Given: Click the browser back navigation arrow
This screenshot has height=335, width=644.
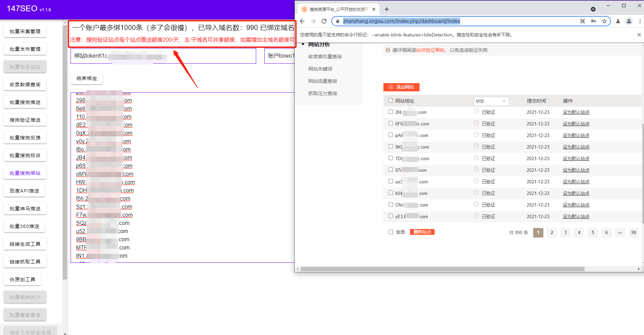Looking at the screenshot, I should click(302, 21).
